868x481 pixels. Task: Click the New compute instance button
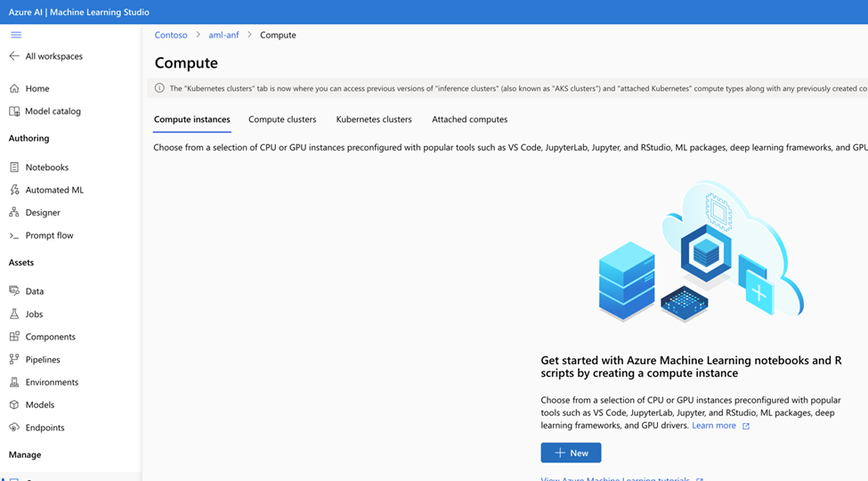[571, 452]
